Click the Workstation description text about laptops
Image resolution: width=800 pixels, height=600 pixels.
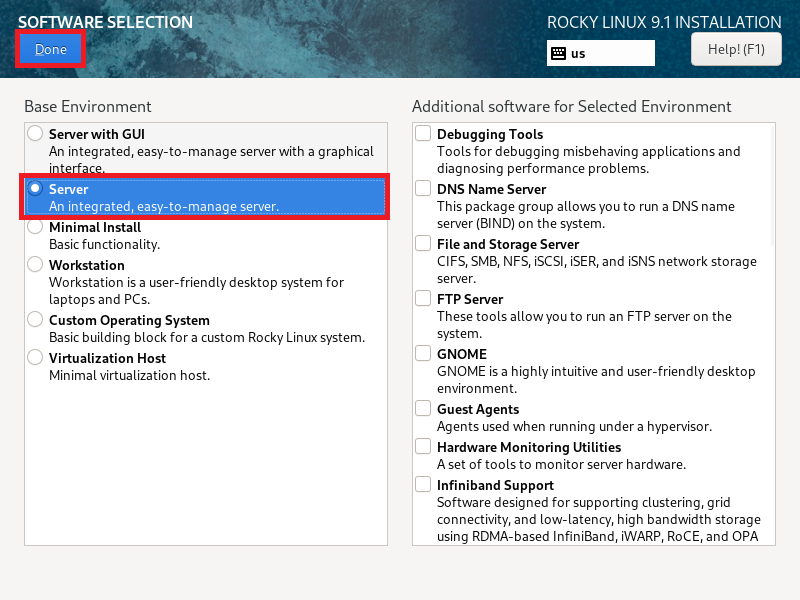[x=196, y=291]
